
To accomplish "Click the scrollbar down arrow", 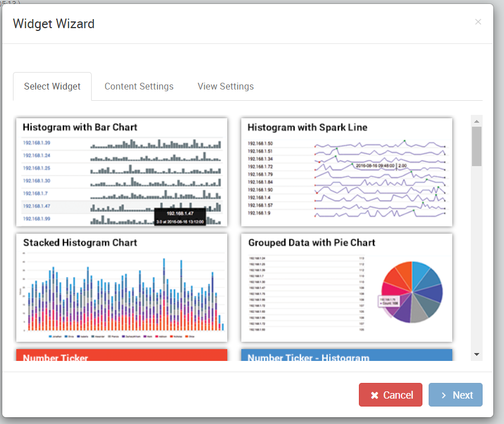I will [476, 354].
